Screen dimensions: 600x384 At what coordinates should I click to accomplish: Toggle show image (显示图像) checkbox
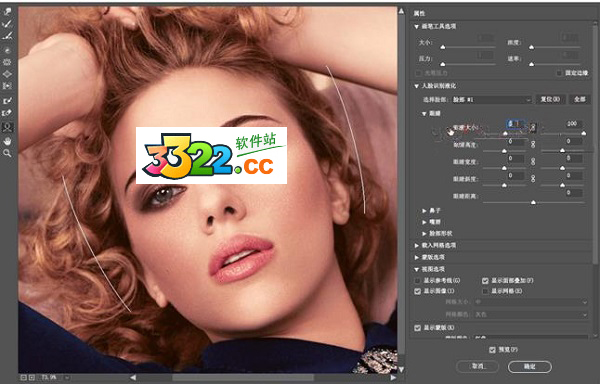[417, 291]
